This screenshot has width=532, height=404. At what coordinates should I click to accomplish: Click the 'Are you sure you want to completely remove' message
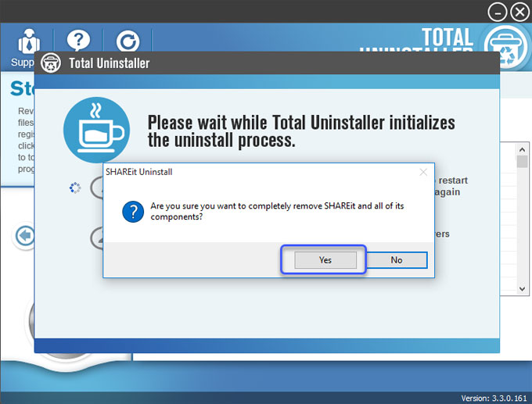pyautogui.click(x=277, y=211)
